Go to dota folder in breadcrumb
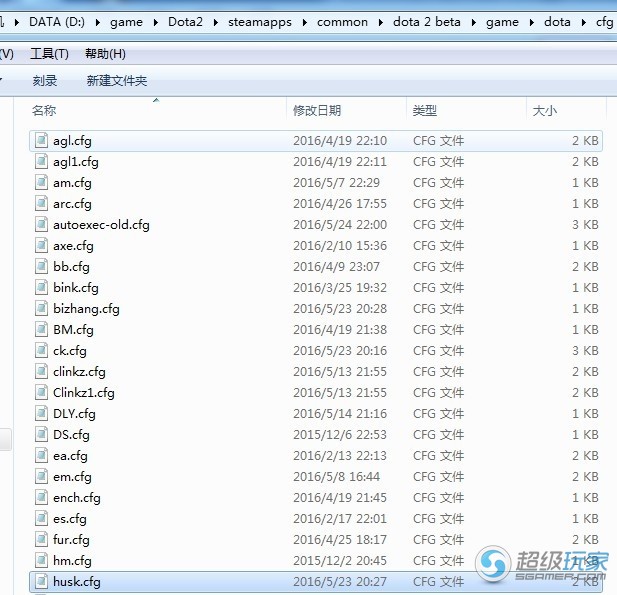Screen dimensions: 617x595 click(x=557, y=22)
